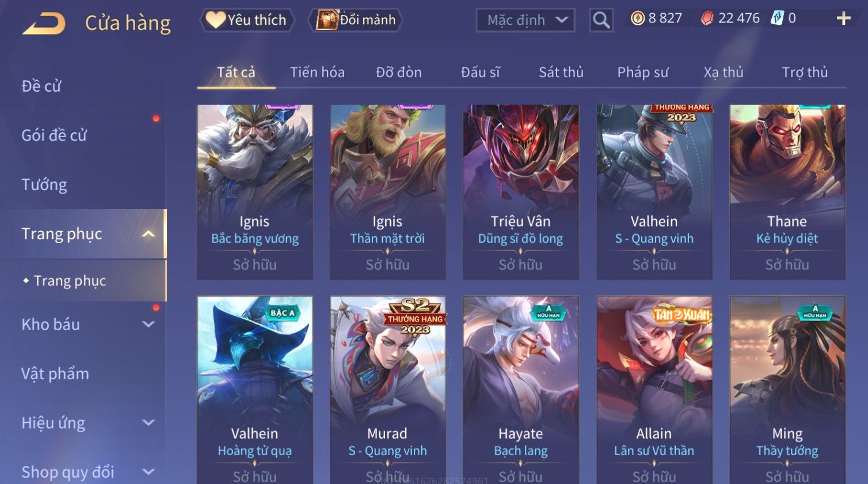Select Triệu Vân Dũng sĩ đồ long skin
This screenshot has height=484, width=868.
[x=520, y=192]
